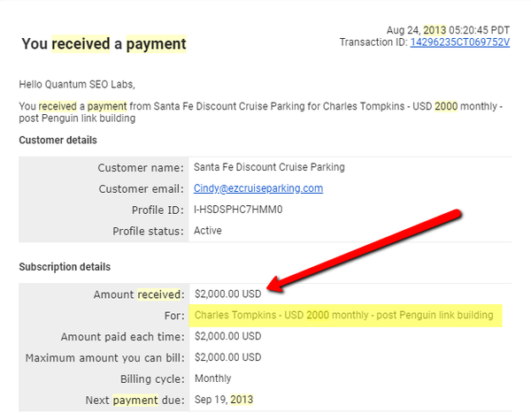Click the 'Customer details' section heading
The height and width of the screenshot is (420, 531).
coord(58,140)
